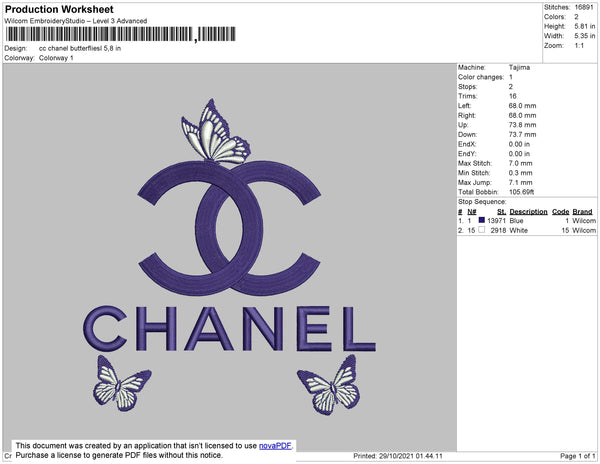Click the 'Page 1 of 1' footer text
Screen dimensions: 600x464
coord(577,456)
